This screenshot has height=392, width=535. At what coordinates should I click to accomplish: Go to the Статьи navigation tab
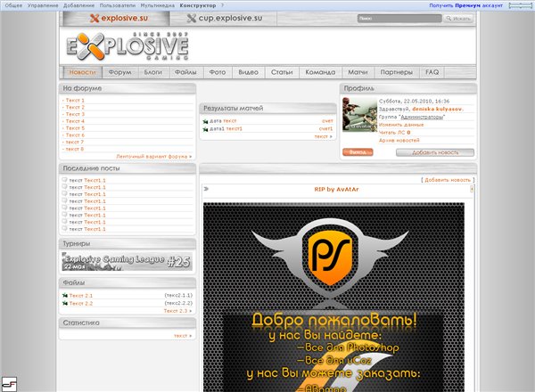[282, 72]
